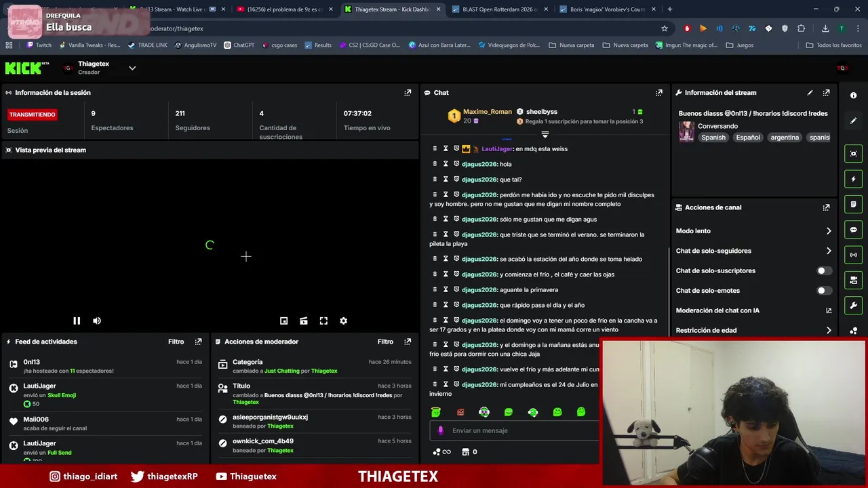The width and height of the screenshot is (868, 488).
Task: Select the 0nl13 host entry in activity feed
Action: click(106, 366)
